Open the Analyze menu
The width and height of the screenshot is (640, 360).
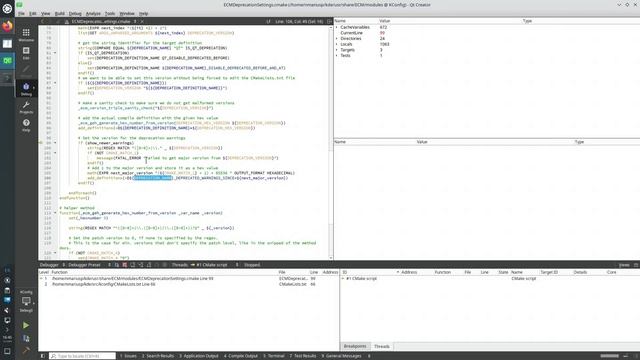(93, 13)
